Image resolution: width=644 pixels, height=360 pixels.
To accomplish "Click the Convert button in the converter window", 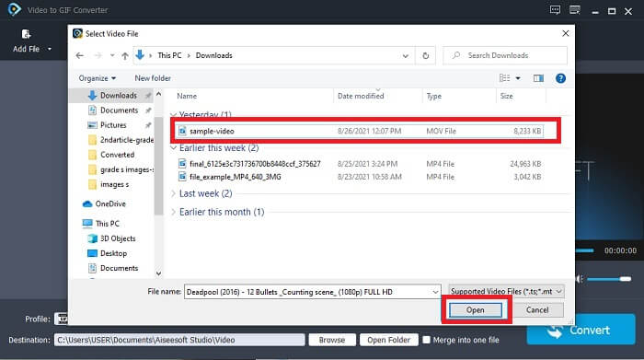I will point(581,330).
